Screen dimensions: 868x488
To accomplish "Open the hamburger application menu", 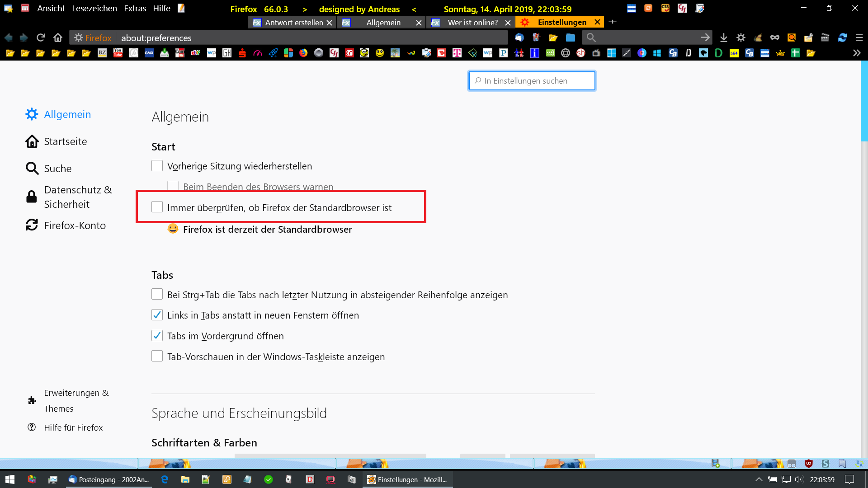I will pos(859,38).
